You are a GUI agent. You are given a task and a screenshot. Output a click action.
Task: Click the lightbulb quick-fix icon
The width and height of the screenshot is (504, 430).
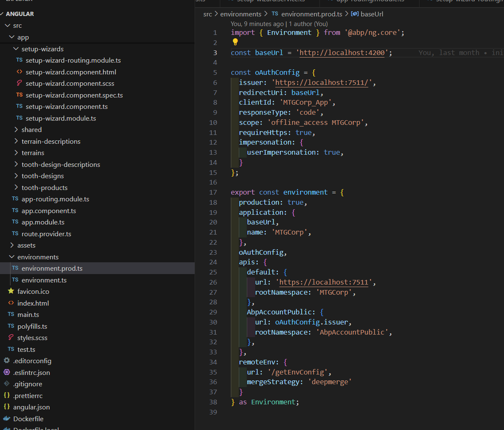235,42
